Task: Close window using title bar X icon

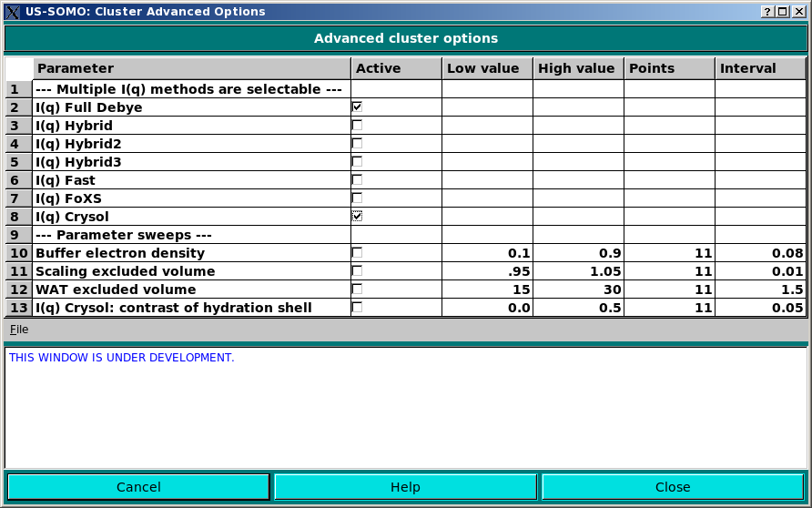Action: pos(798,12)
